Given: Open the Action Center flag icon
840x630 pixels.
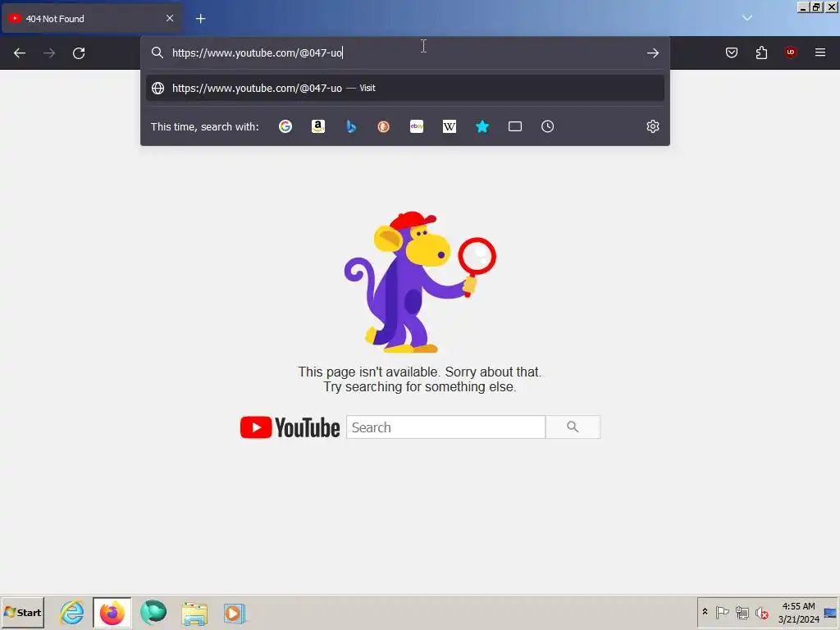Looking at the screenshot, I should (x=722, y=612).
